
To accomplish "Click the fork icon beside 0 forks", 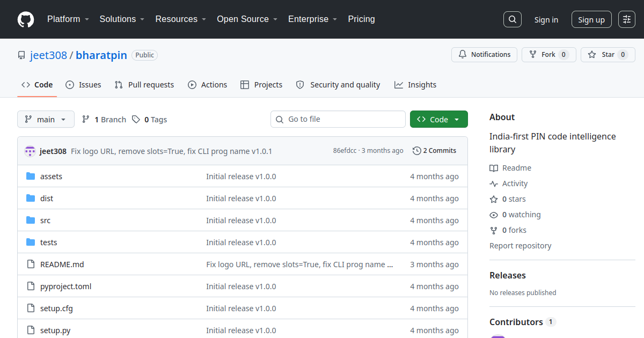I will click(494, 230).
